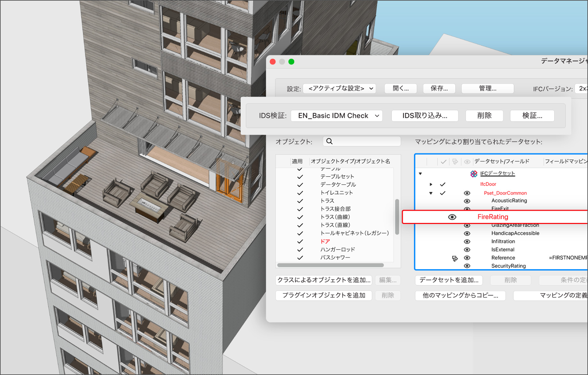Select the トラス接合部 row
The image size is (588, 375).
pos(335,209)
